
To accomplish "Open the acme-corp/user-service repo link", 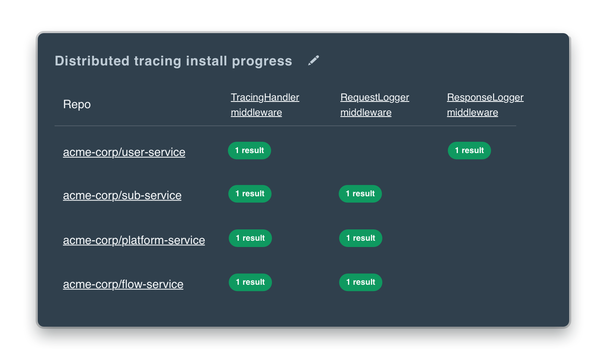I will coord(124,152).
